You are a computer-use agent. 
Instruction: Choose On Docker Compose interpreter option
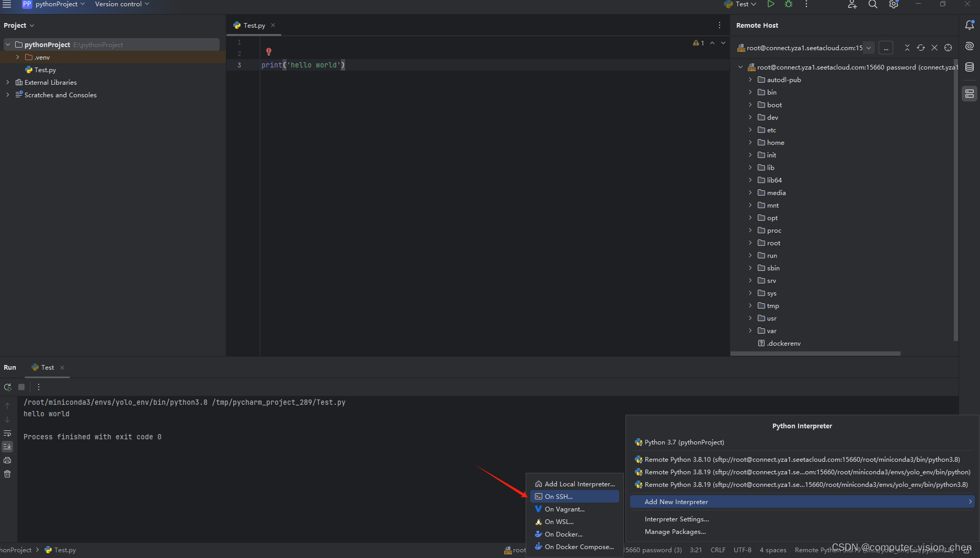575,546
